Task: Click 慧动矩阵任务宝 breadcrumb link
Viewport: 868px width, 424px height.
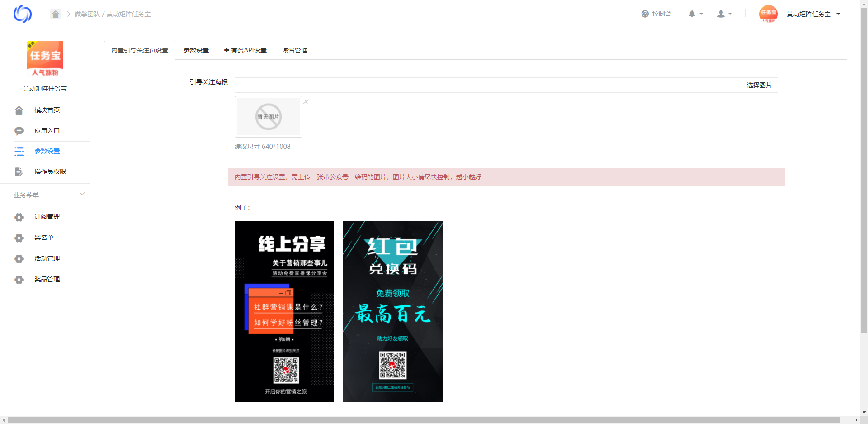Action: point(128,14)
